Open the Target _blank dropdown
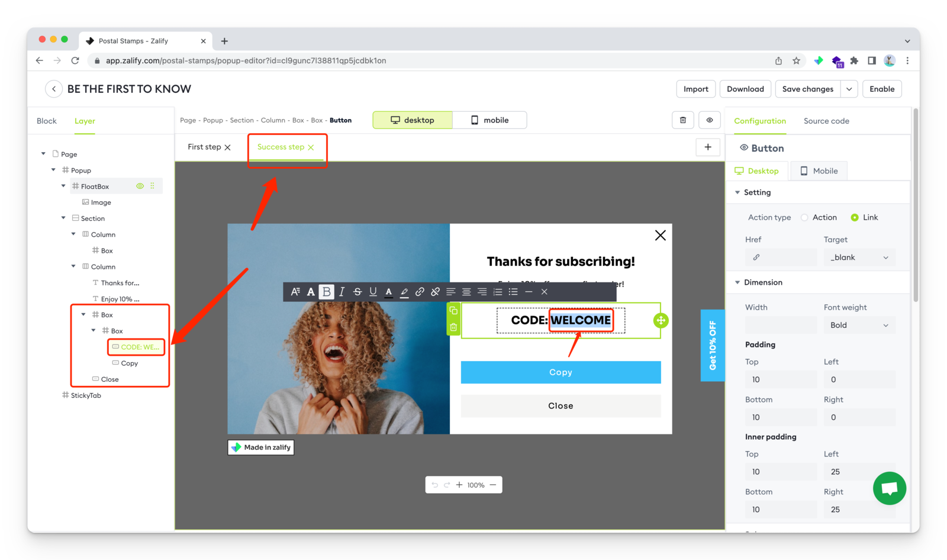Screen dimensions: 947x560 pyautogui.click(x=859, y=258)
